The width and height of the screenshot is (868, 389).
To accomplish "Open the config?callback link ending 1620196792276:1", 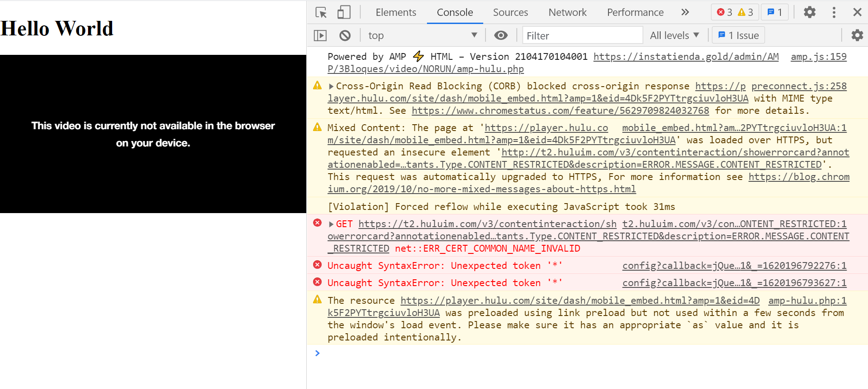I will [734, 266].
